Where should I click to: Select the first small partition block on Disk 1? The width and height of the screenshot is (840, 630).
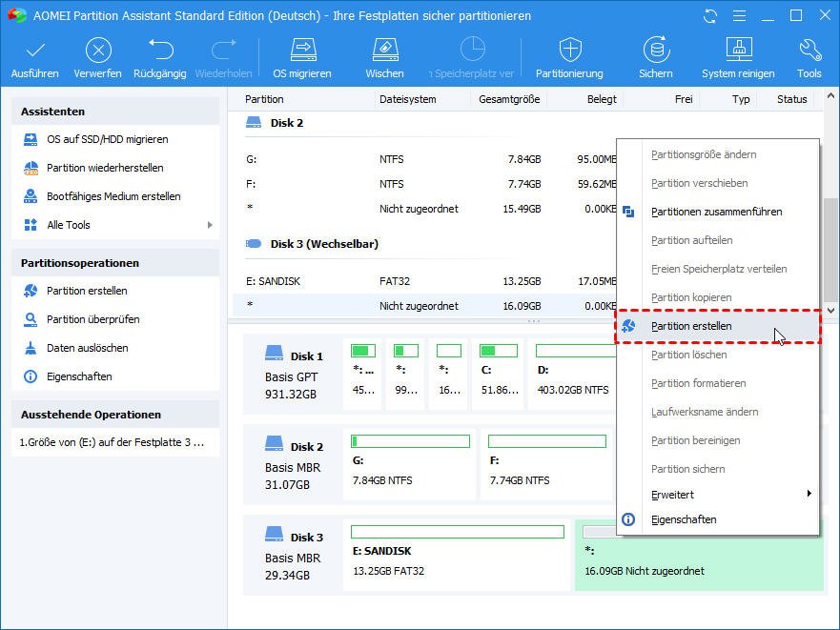tap(363, 374)
